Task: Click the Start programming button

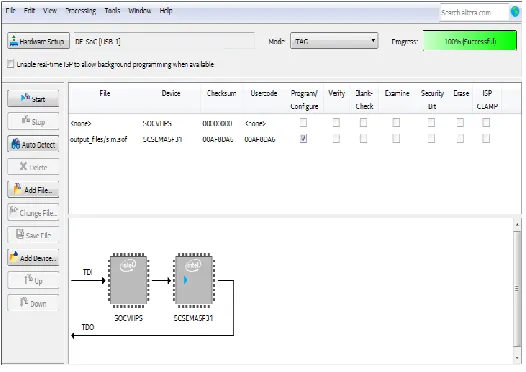Action: 33,99
